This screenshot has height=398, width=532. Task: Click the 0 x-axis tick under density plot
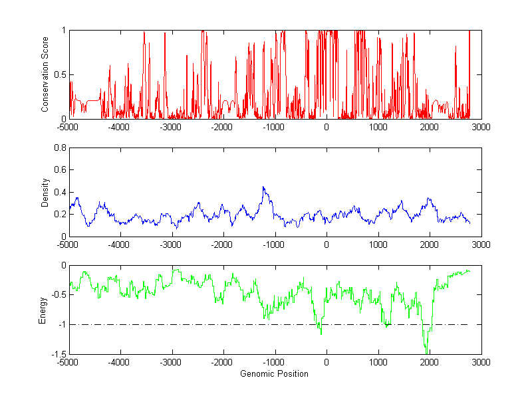327,245
